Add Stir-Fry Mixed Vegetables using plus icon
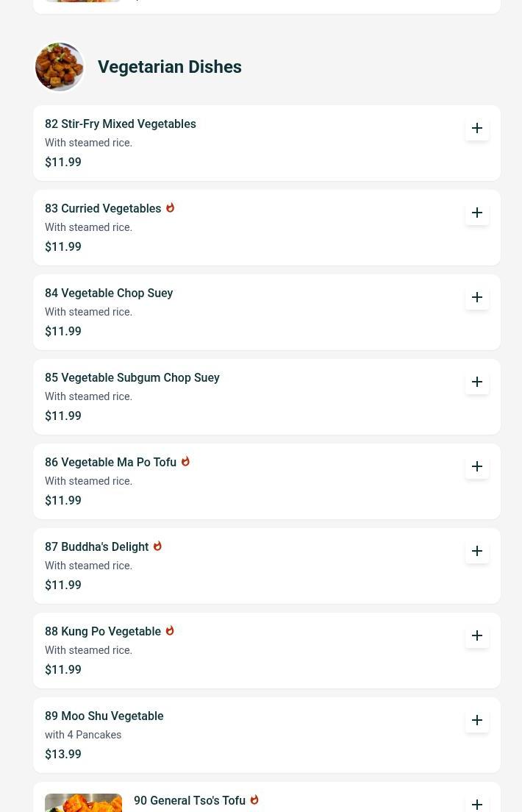The image size is (522, 812). [477, 128]
